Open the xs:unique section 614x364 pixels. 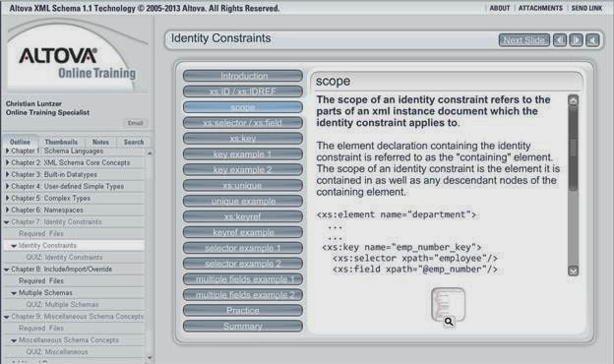click(x=243, y=185)
